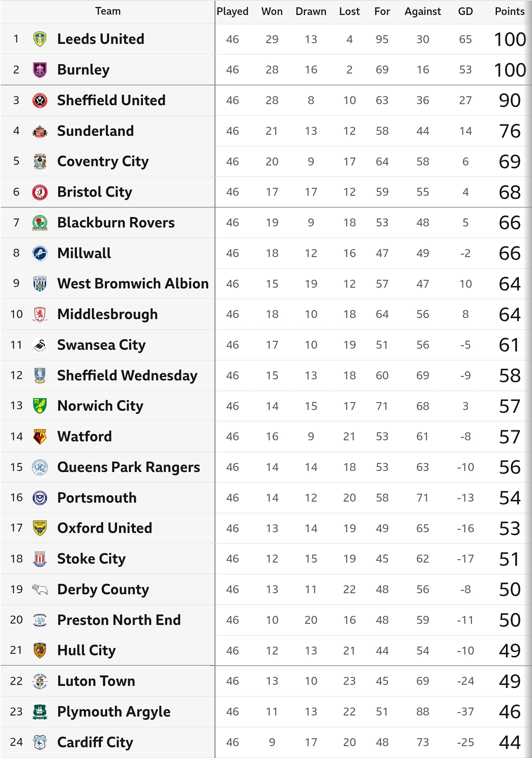Select the Queens Park Rangers team name
The height and width of the screenshot is (758, 532).
tap(128, 467)
